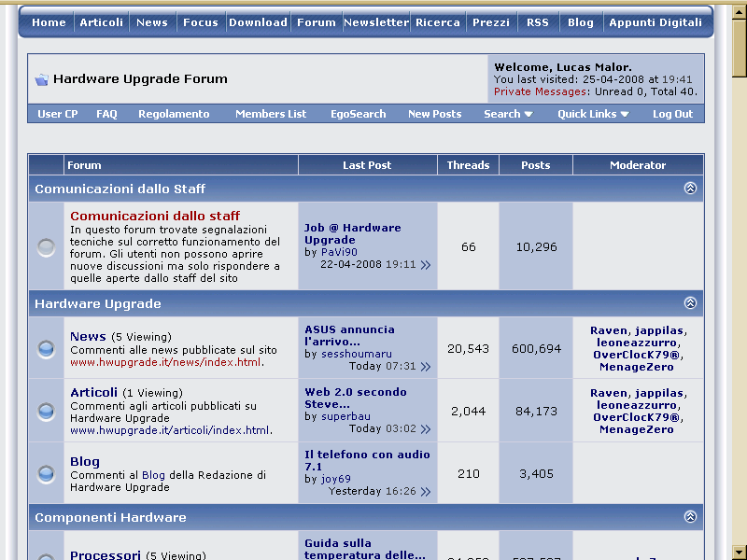Open Appunti Digitali in the top navigation

tap(655, 22)
